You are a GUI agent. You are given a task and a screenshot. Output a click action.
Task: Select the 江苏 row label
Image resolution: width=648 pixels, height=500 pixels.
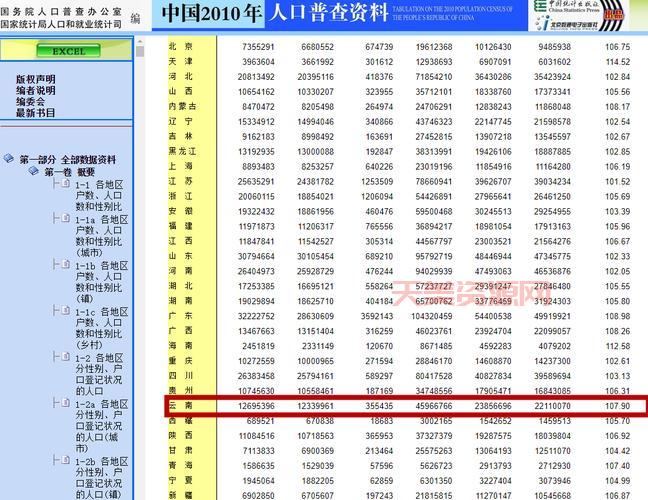(x=181, y=181)
